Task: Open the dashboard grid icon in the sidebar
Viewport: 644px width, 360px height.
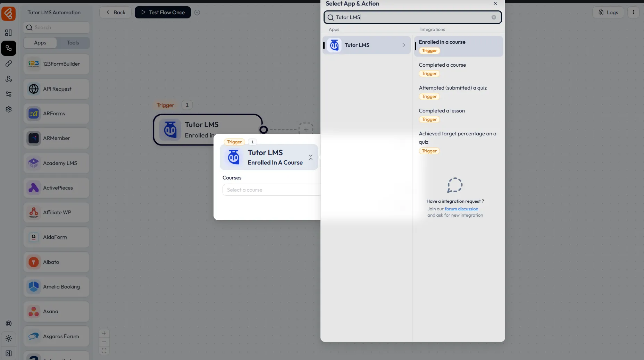Action: click(9, 33)
